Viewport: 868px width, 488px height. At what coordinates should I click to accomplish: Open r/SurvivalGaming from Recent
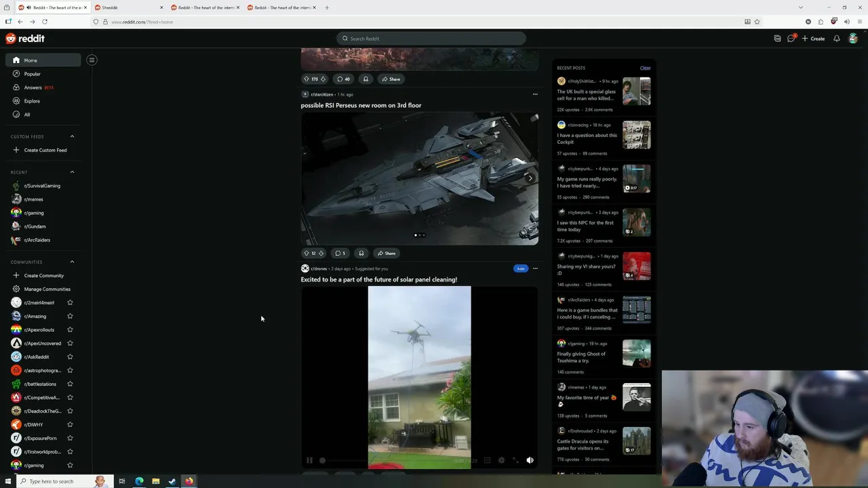coord(43,186)
